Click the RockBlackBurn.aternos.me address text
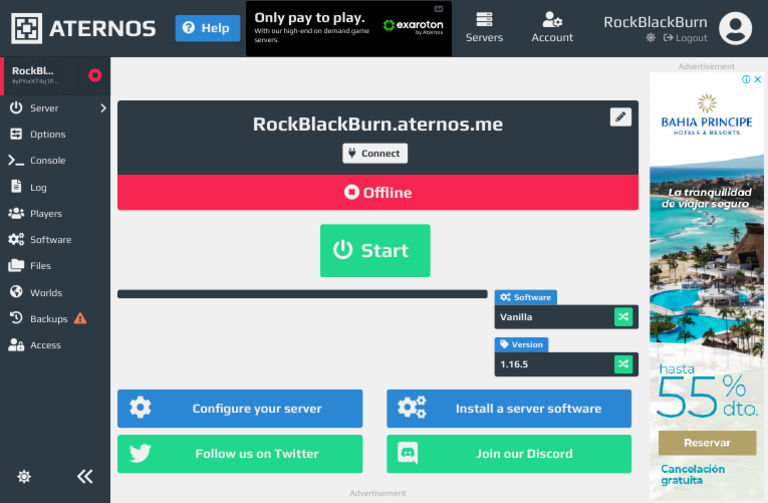768x503 pixels. 378,124
